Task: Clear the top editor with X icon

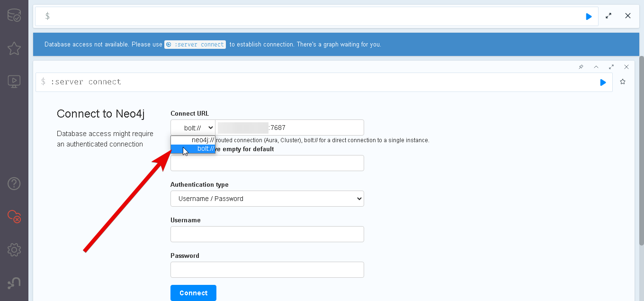Action: [628, 16]
